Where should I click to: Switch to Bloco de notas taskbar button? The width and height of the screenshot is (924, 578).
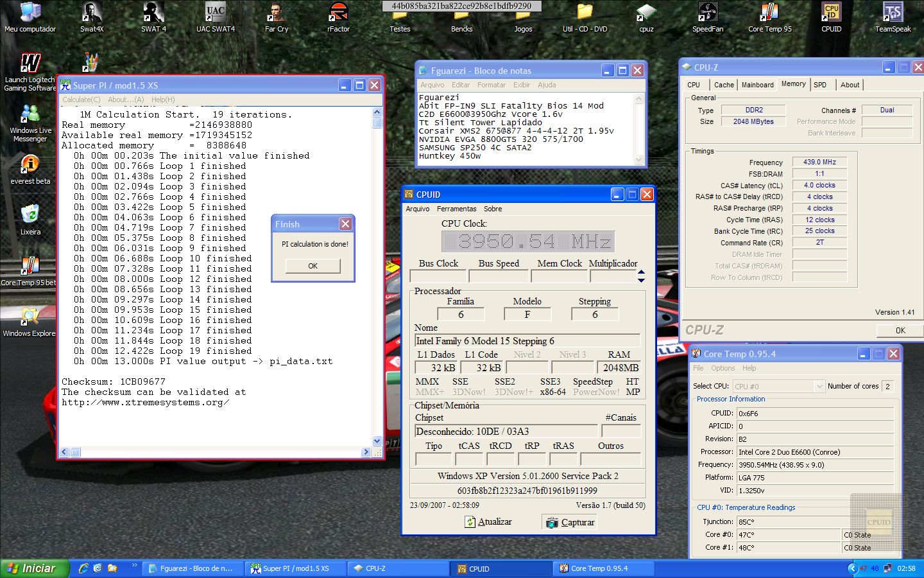(193, 568)
